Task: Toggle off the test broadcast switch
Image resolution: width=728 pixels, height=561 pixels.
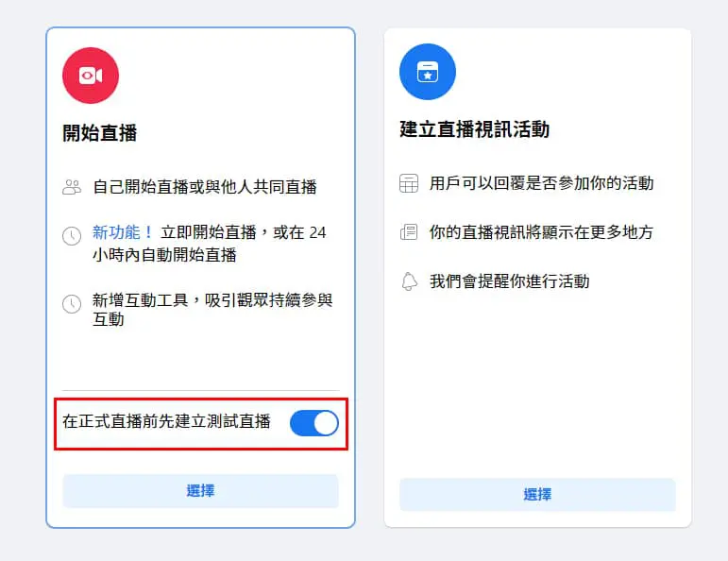Action: (314, 423)
